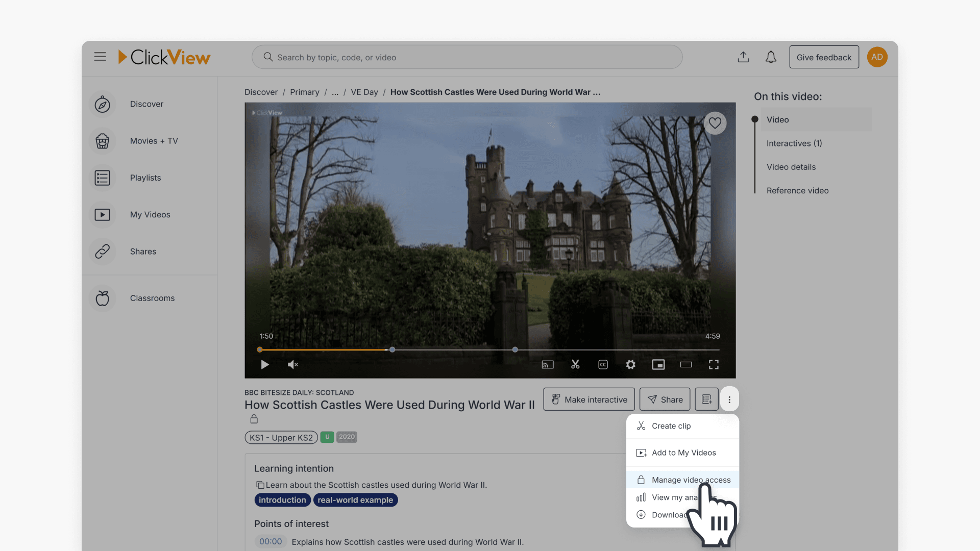
Task: Expand the collapsed breadcrumb ellipsis
Action: coord(335,92)
